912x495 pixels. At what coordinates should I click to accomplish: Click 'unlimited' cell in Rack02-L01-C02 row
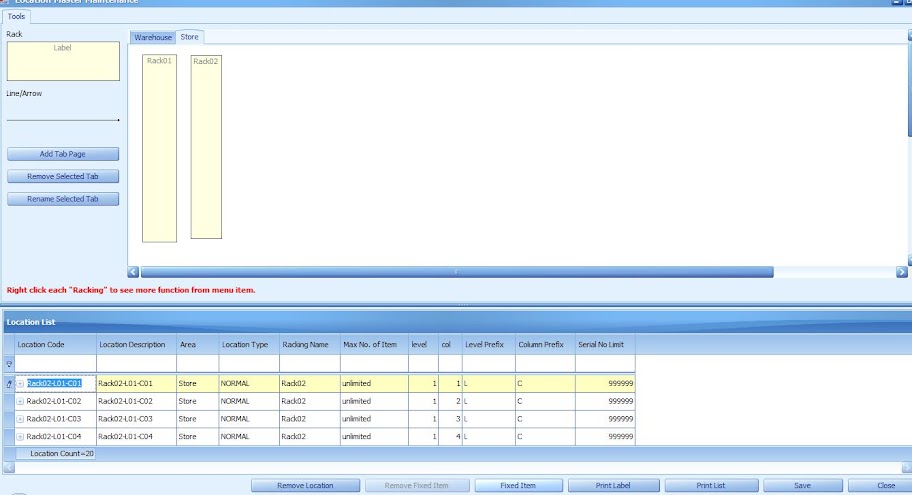pos(375,401)
